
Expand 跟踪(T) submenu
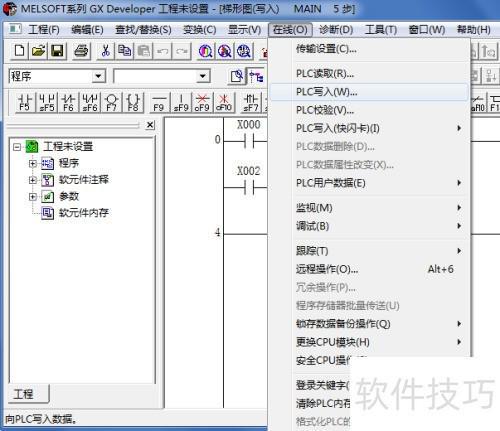click(x=369, y=251)
